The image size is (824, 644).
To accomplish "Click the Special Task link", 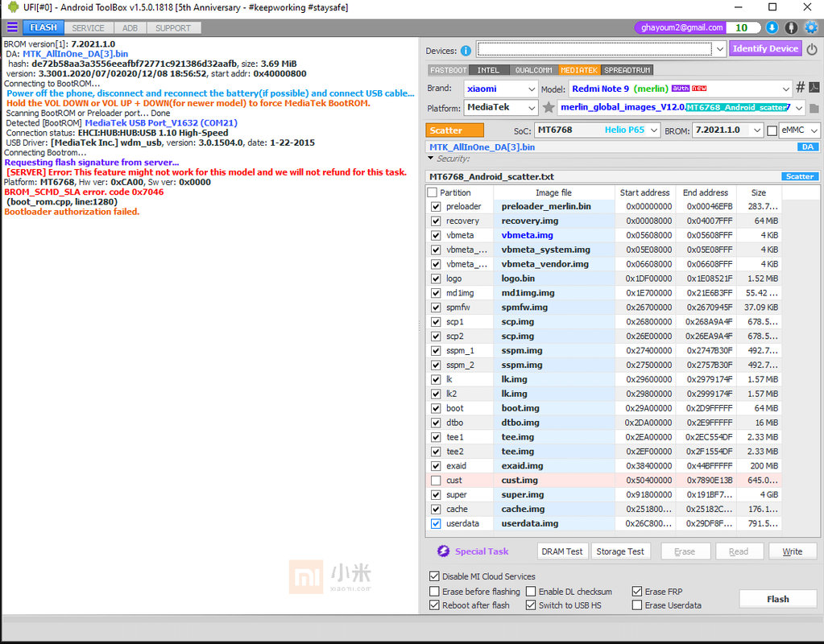I will click(482, 551).
